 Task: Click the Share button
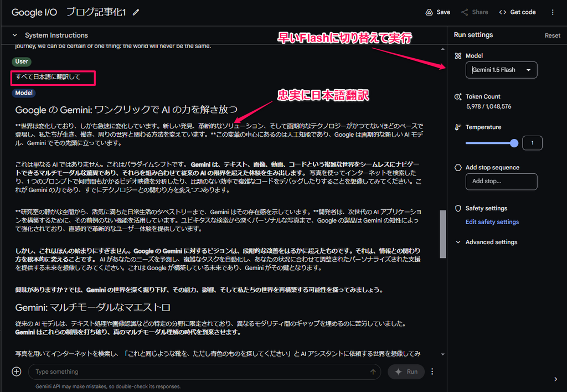475,12
